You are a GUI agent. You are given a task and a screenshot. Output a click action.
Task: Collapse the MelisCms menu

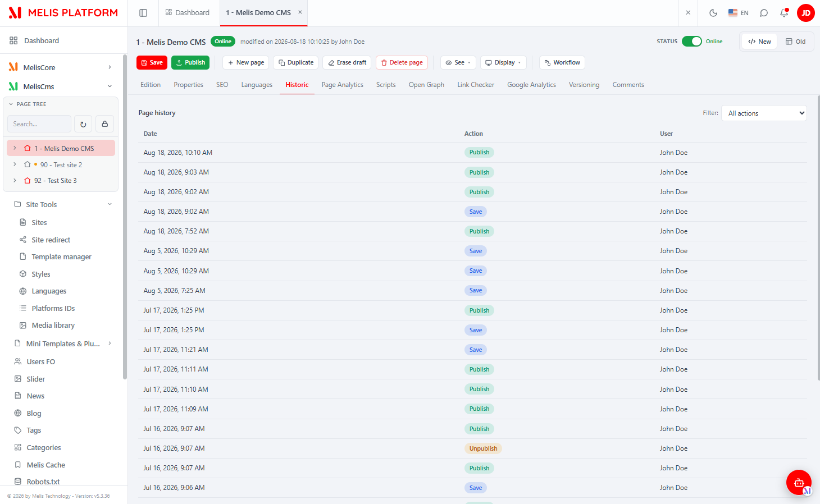(110, 86)
